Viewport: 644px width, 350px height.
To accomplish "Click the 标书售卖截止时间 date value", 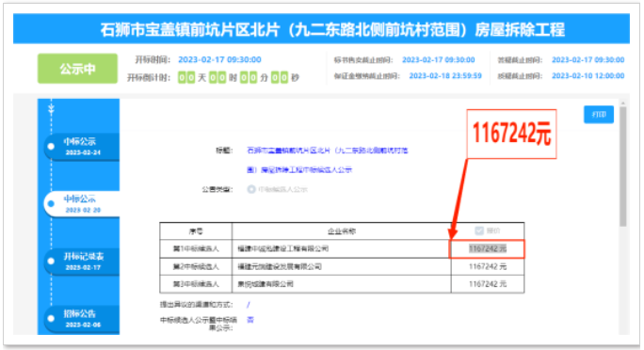I will pyautogui.click(x=438, y=60).
